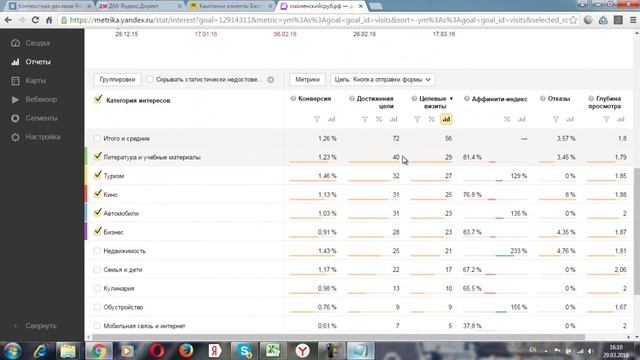Viewport: 640px width, 360px height.
Task: Open the Цель: Кнопка отправки формы dropdown
Action: [382, 80]
